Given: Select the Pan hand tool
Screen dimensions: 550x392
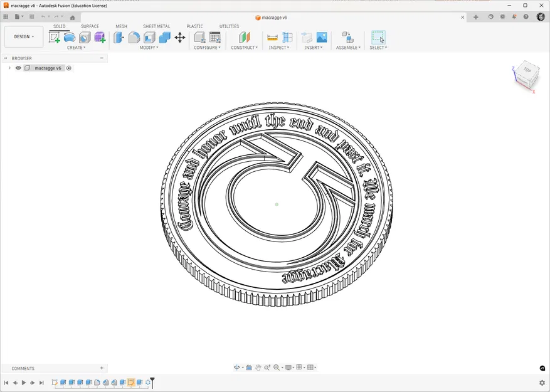Looking at the screenshot, I should point(258,368).
